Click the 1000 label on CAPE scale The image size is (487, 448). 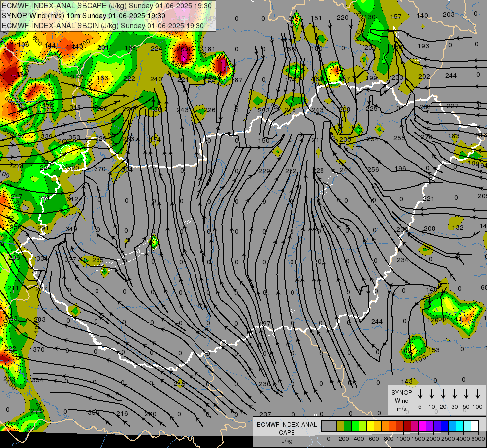(x=403, y=439)
